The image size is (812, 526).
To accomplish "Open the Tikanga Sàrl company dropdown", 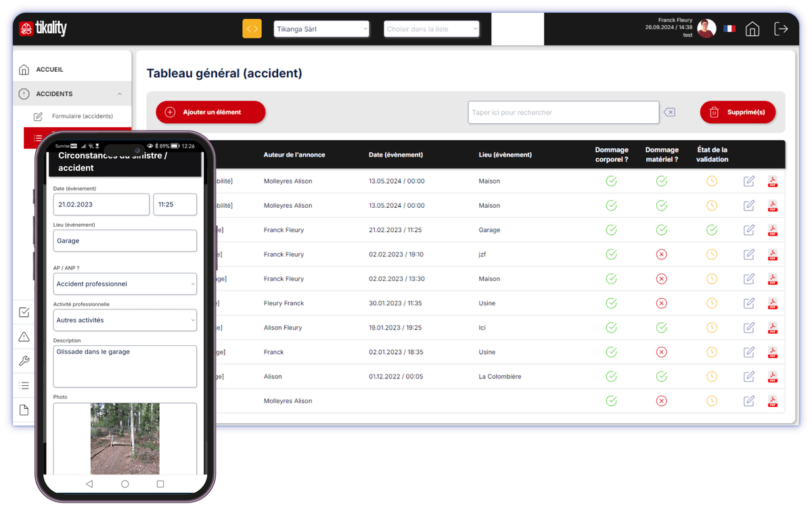I will (x=321, y=29).
